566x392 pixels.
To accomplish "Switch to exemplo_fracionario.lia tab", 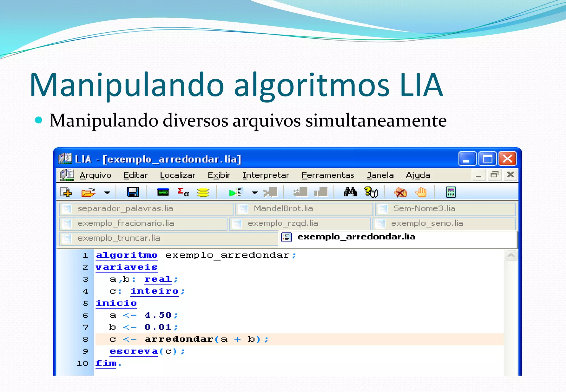I will point(143,224).
